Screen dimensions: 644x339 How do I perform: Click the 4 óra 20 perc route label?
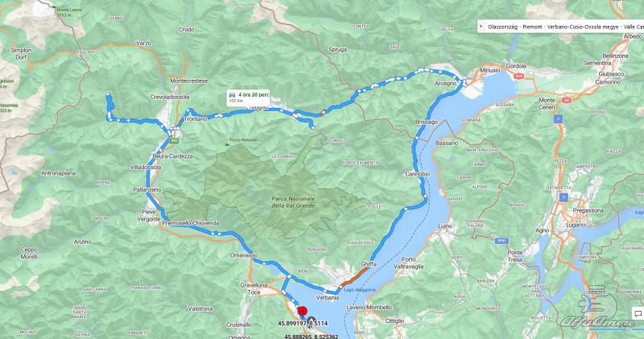(x=254, y=94)
